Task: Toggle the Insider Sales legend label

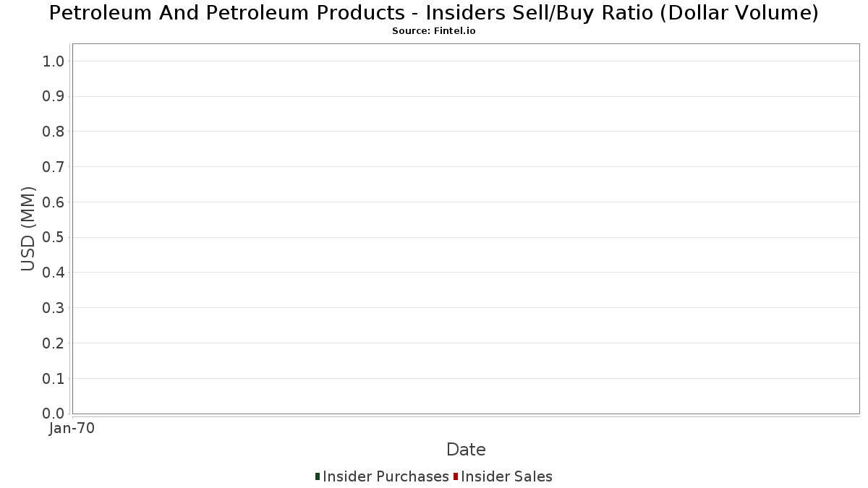Action: (x=506, y=476)
